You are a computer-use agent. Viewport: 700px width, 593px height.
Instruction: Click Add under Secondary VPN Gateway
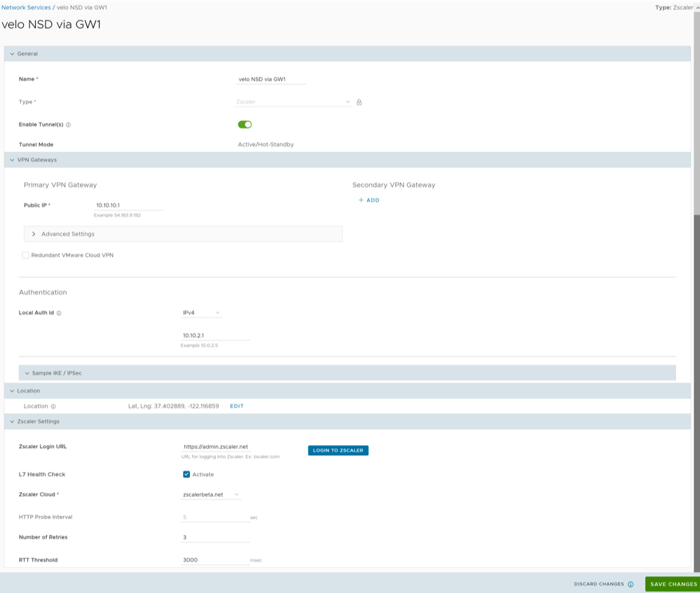(x=369, y=200)
